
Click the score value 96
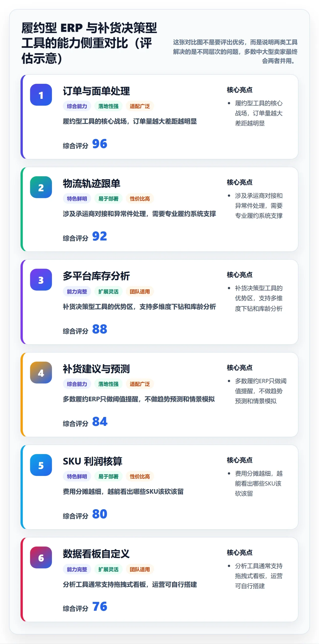pyautogui.click(x=100, y=144)
